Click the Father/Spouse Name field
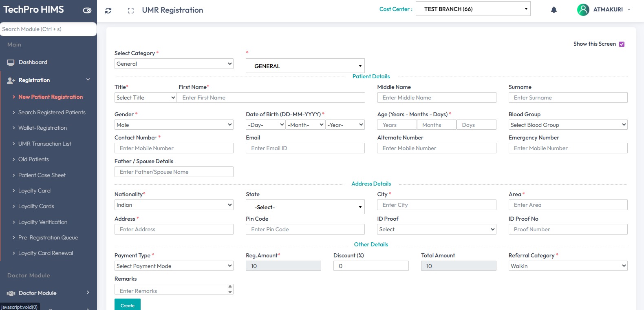 click(x=174, y=172)
